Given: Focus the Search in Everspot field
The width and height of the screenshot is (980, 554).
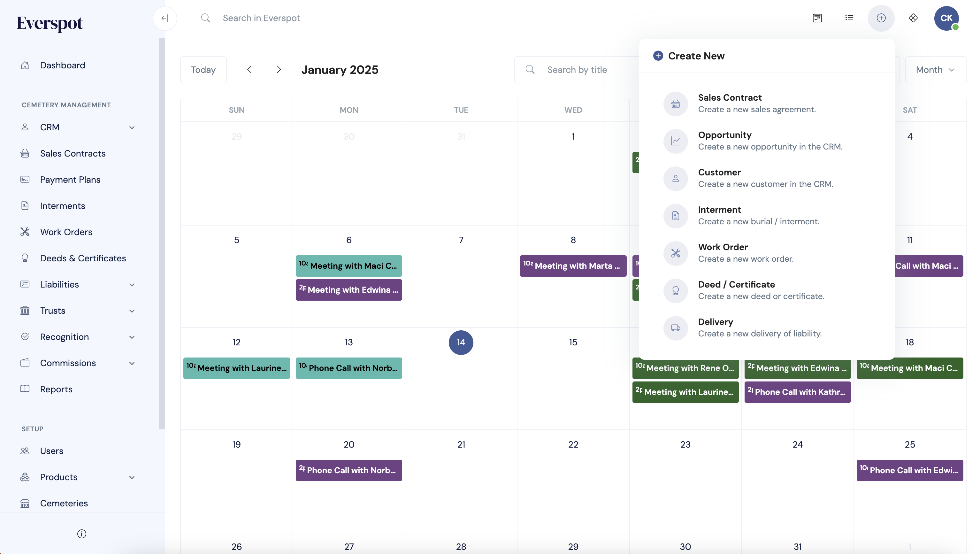Looking at the screenshot, I should 261,18.
